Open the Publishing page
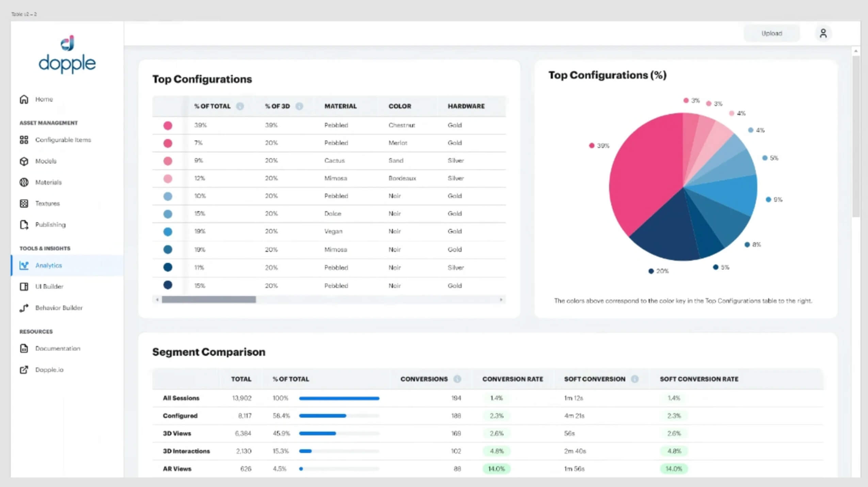868x487 pixels. 50,225
